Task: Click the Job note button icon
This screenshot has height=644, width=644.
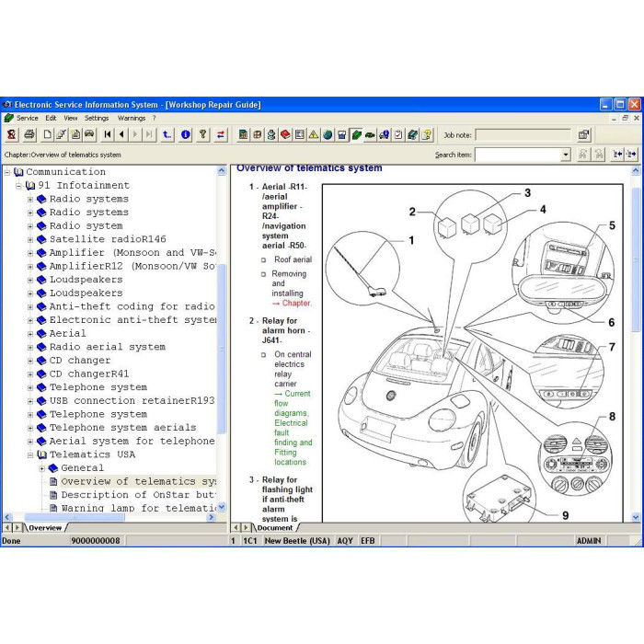Action: [583, 134]
